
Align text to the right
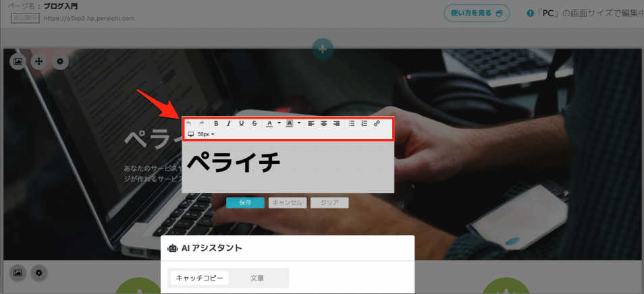tap(336, 123)
